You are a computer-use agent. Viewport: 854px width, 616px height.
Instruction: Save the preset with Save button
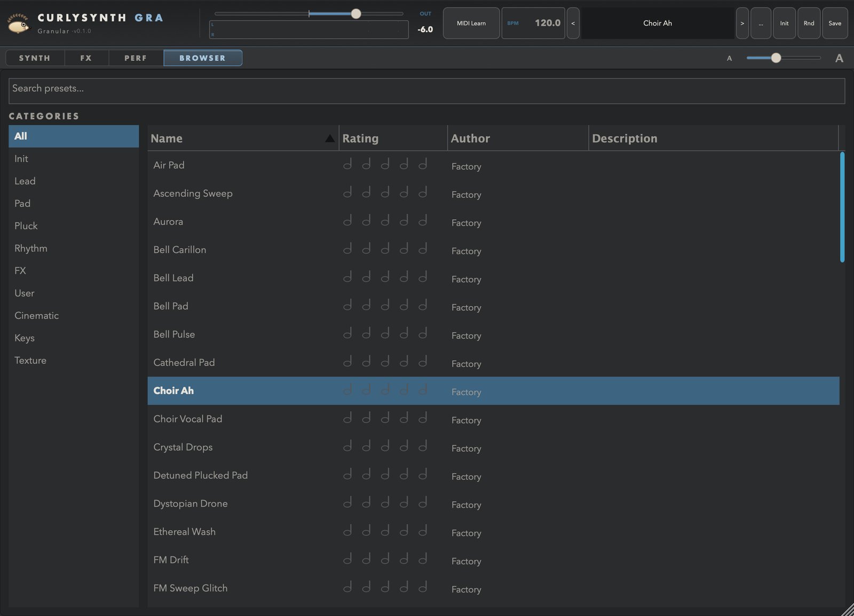click(x=835, y=23)
